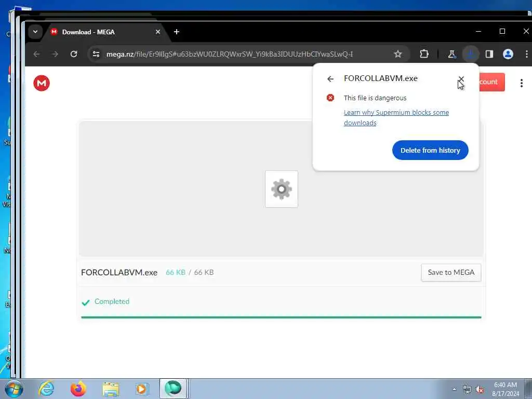The image size is (532, 399).
Task: Open Windows Media Player from taskbar
Action: 141,389
